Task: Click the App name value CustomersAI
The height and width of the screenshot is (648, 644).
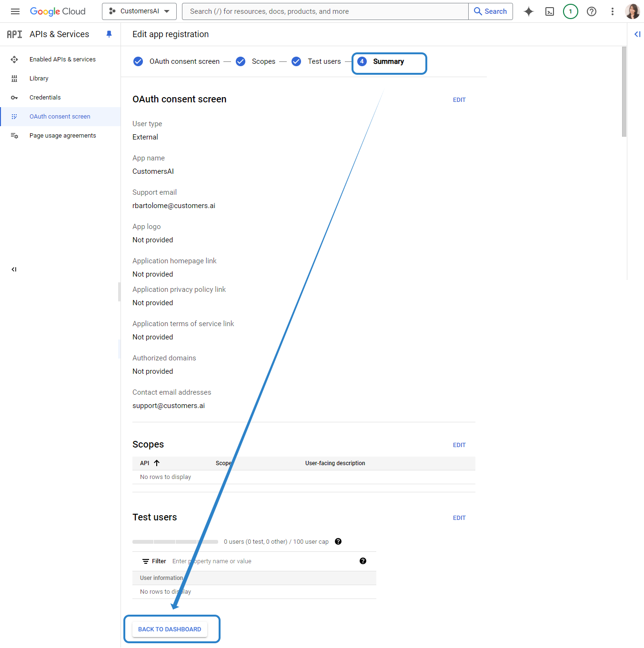Action: pos(153,171)
